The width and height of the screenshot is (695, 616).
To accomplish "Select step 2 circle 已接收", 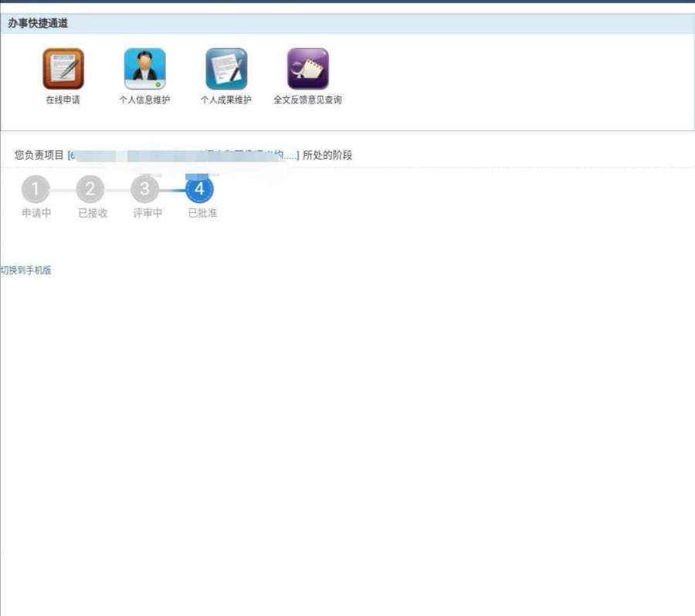I will pos(90,189).
